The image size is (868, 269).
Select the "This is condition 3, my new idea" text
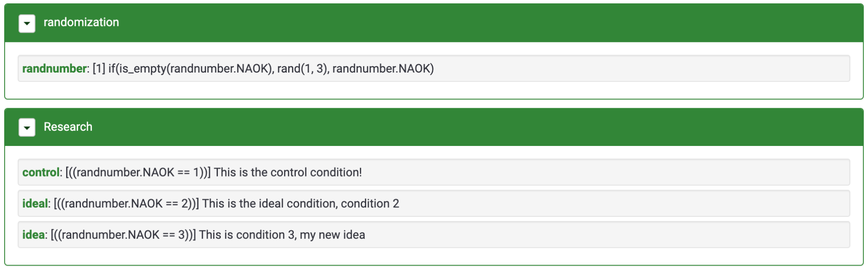282,235
